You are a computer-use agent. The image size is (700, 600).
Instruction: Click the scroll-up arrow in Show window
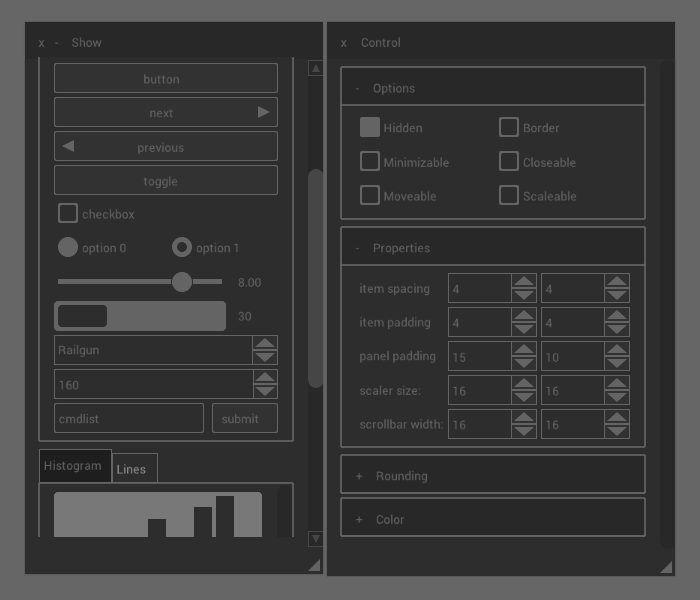(316, 68)
